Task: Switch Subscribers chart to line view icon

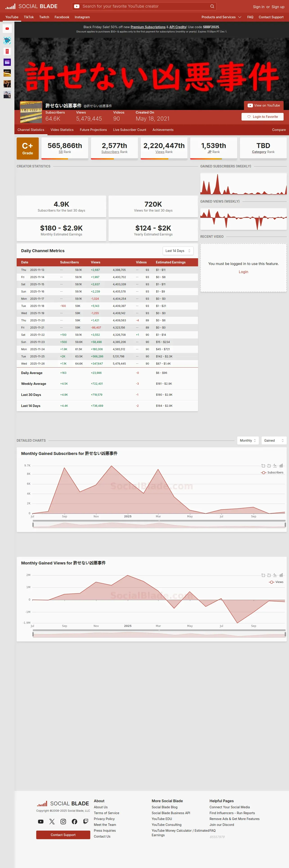Action: 275,466
